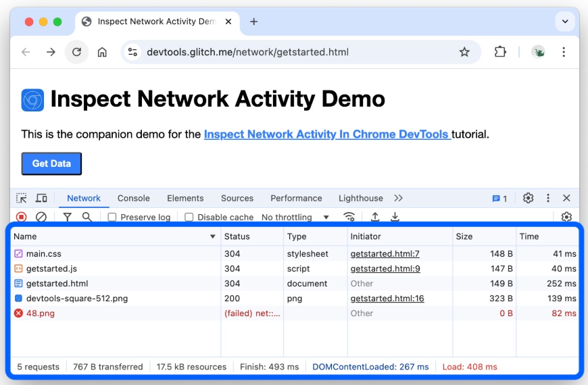Viewport: 588px width, 385px height.
Task: Click the DOMContentLoaded: 267 ms status entry
Action: point(370,367)
